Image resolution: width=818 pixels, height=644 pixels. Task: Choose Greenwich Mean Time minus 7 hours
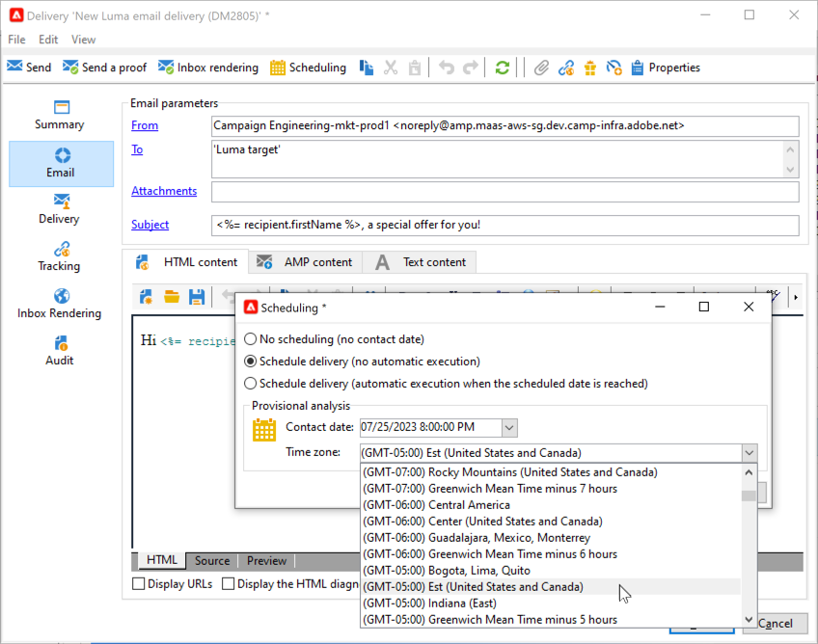[552, 489]
